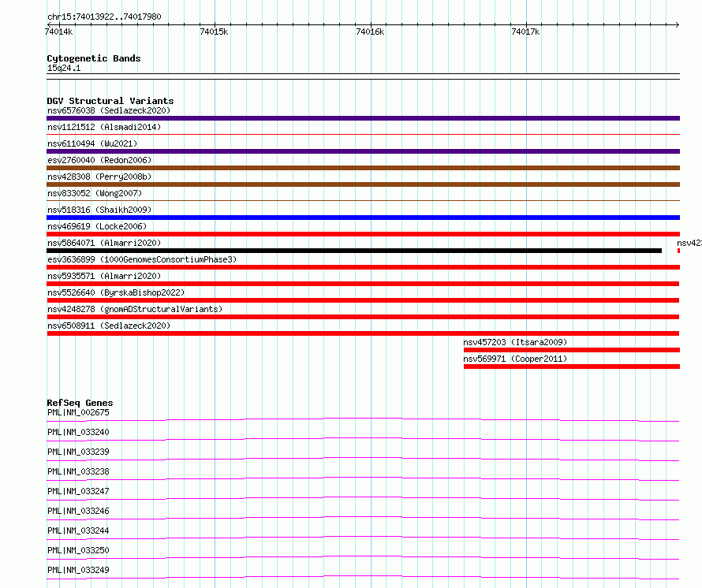The image size is (702, 588).
Task: Click the 74015k ruler tick label
Action: click(x=214, y=32)
